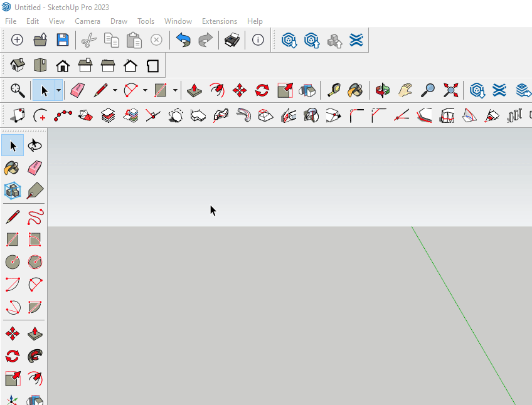Click the Open file folder icon
532x405 pixels.
click(40, 40)
